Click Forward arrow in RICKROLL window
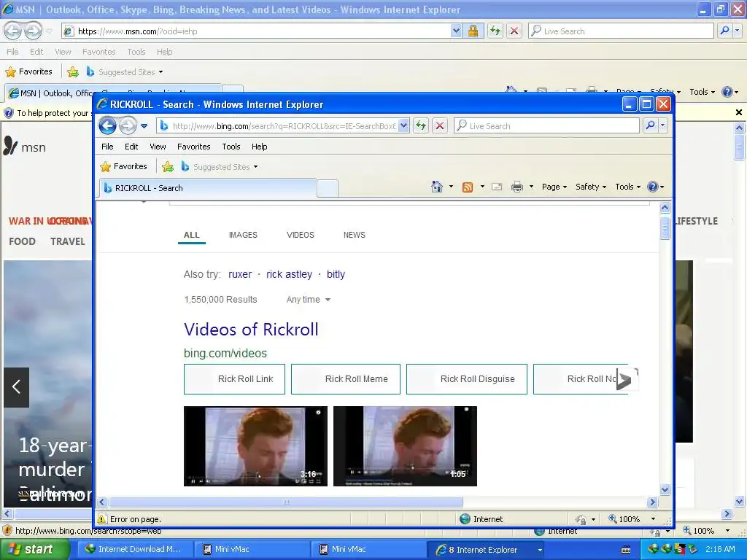747x560 pixels. (127, 125)
